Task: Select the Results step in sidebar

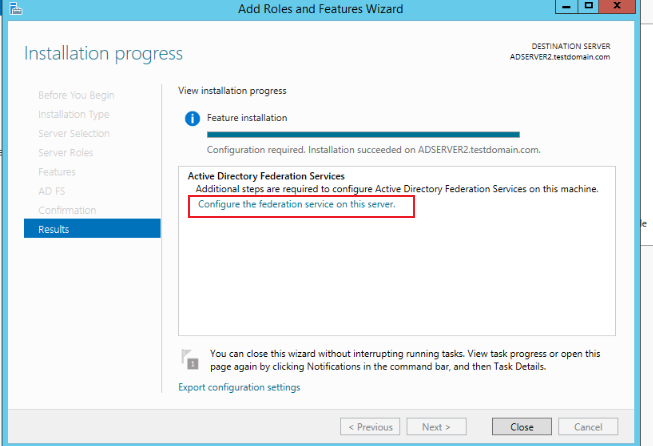Action: tap(92, 229)
